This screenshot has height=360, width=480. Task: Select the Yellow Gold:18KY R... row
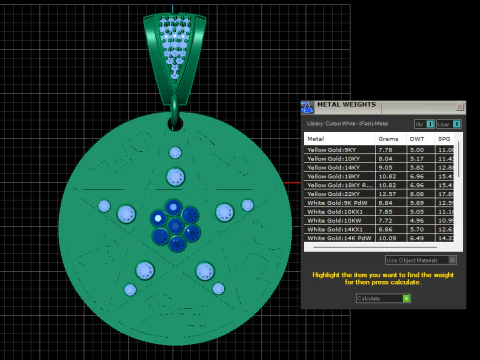(379, 185)
